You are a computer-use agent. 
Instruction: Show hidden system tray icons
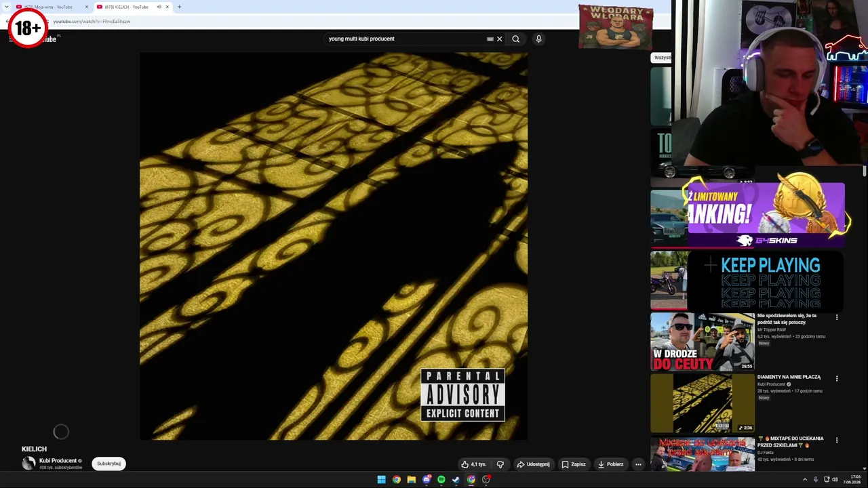pos(805,480)
